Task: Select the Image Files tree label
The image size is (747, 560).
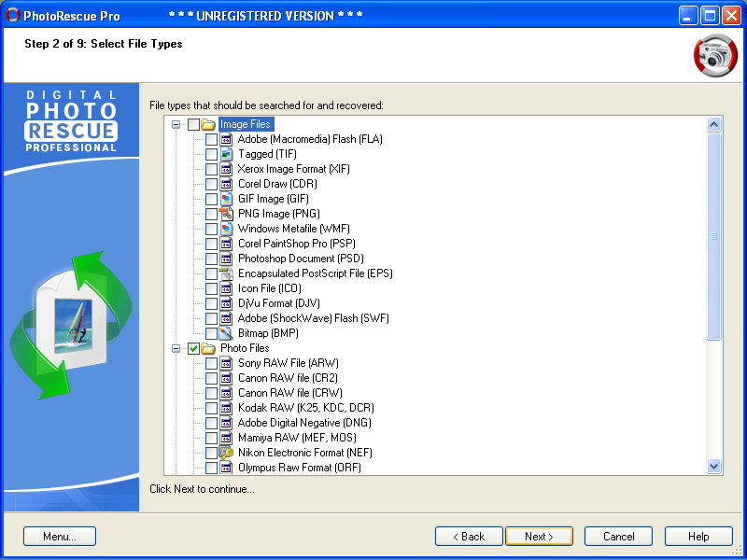Action: point(245,125)
